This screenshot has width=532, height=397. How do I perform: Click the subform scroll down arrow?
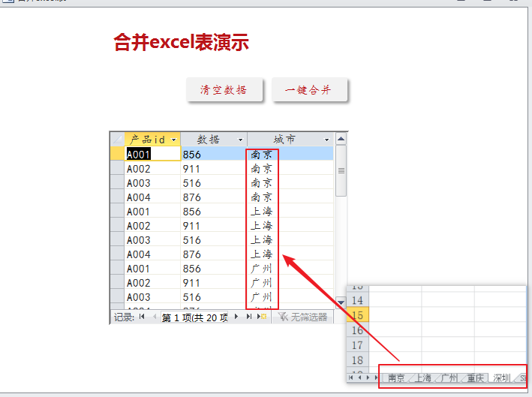pos(341,302)
